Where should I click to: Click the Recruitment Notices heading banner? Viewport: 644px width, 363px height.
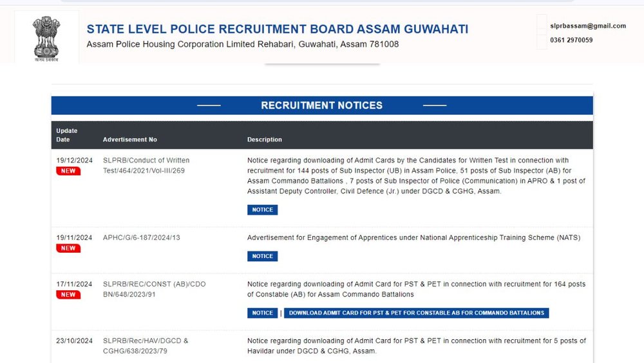click(x=321, y=105)
